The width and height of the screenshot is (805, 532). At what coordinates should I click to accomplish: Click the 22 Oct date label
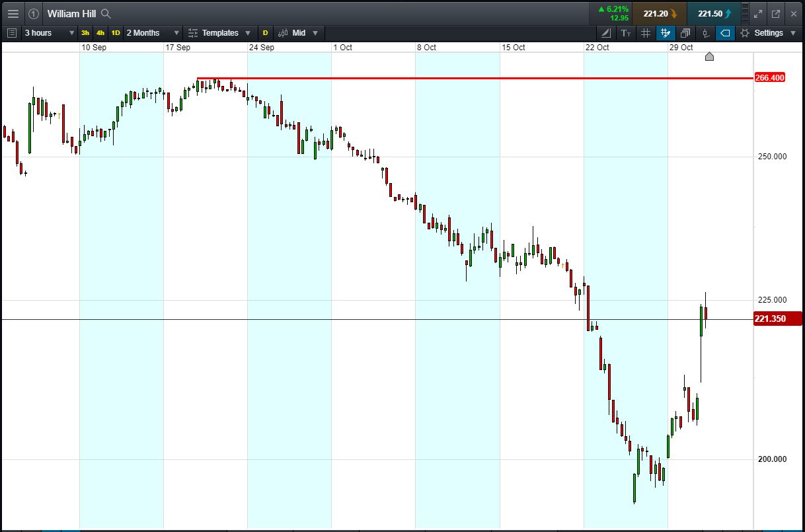point(597,48)
